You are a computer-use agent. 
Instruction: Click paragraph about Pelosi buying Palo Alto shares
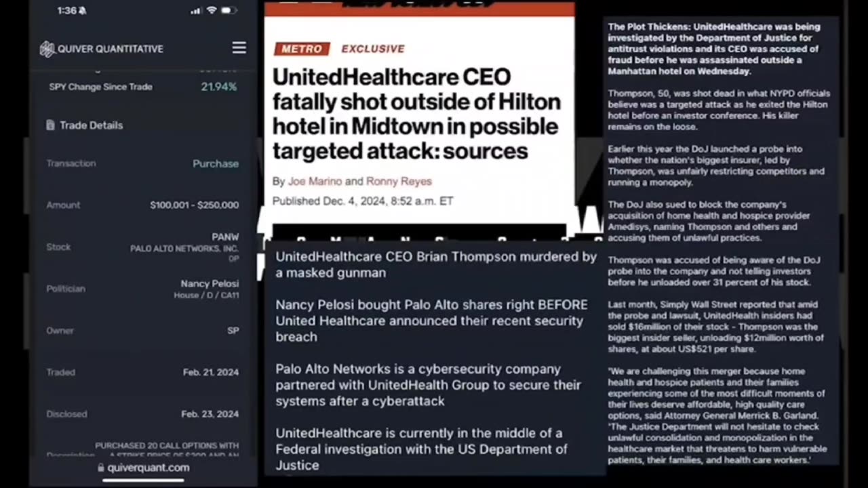[431, 321]
